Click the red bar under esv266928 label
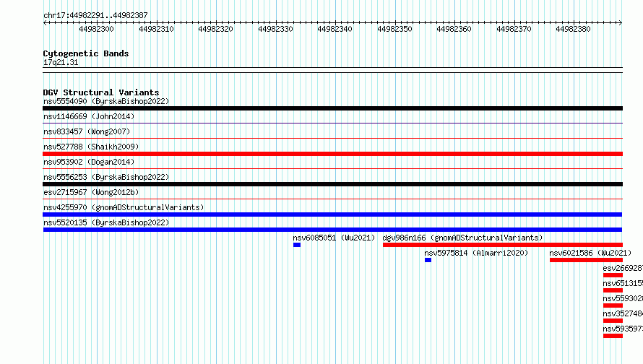 coord(613,275)
